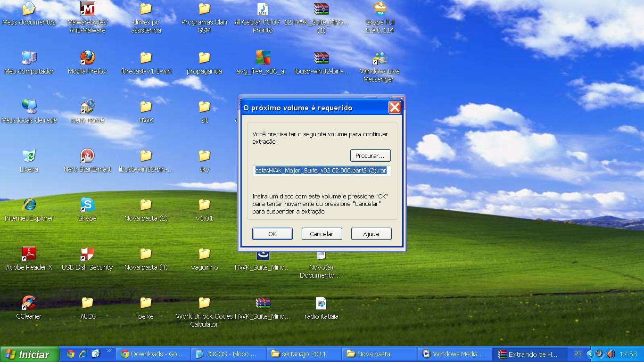Select the Meus locais de rede icon
This screenshot has width=644, height=362.
point(29,112)
